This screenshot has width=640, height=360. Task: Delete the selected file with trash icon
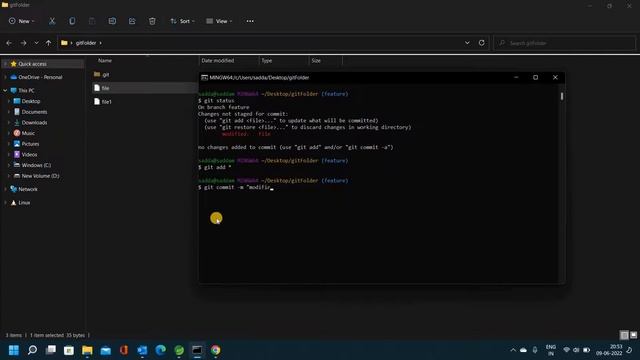coord(152,21)
